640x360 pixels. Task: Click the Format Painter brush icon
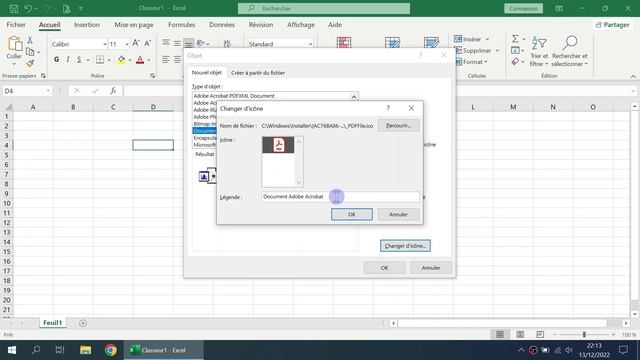pos(30,63)
